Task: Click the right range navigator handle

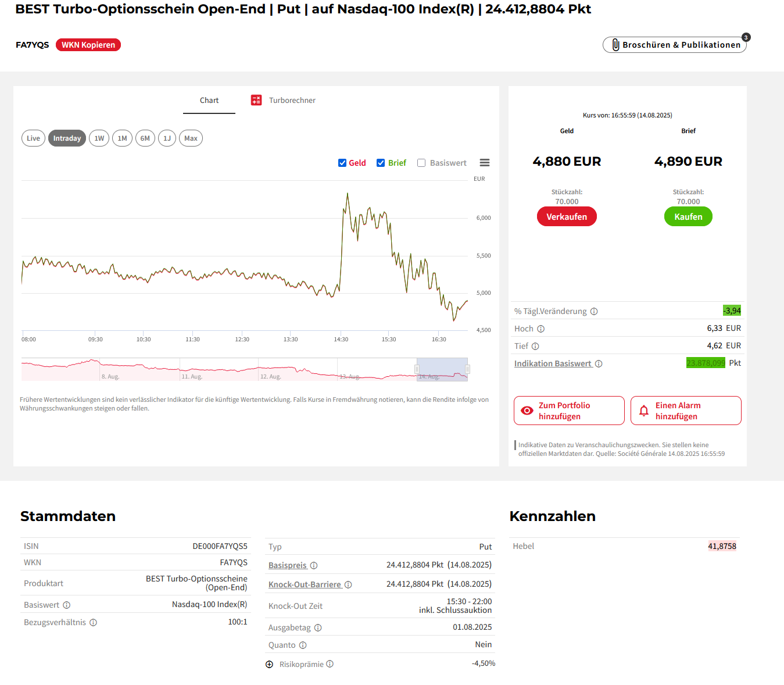Action: tap(467, 369)
